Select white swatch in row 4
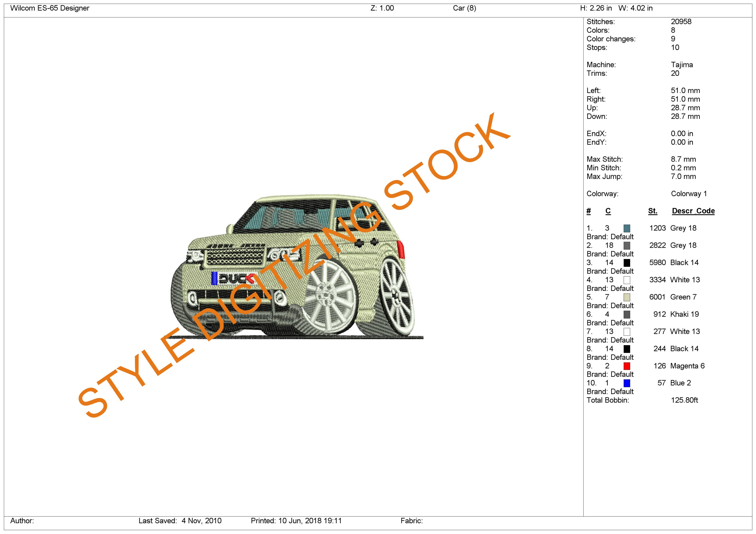 point(627,280)
